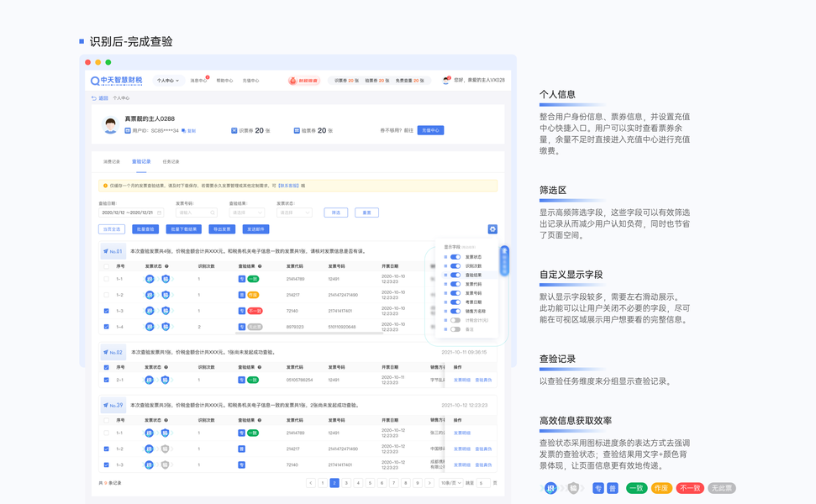Go to previous page with left arrow
816x504 pixels.
pos(311,483)
